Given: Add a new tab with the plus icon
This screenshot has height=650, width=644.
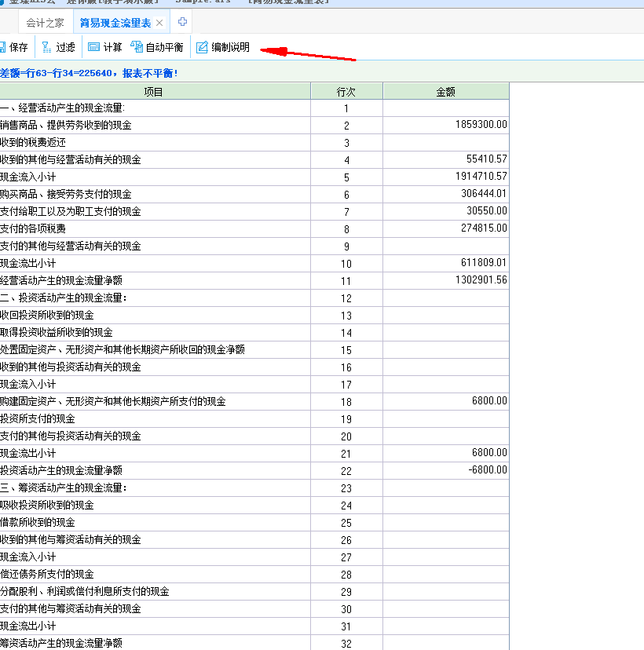Looking at the screenshot, I should pos(183,22).
